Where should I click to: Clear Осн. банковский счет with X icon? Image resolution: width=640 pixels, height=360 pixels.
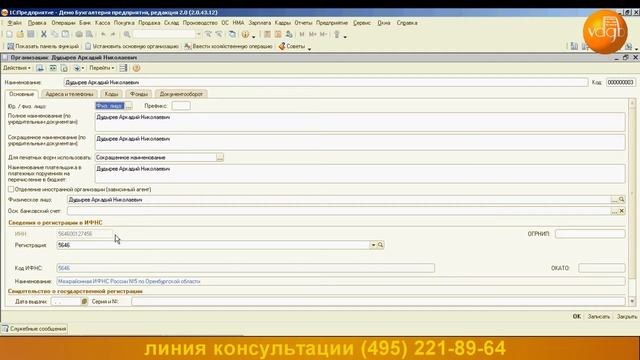[622, 211]
